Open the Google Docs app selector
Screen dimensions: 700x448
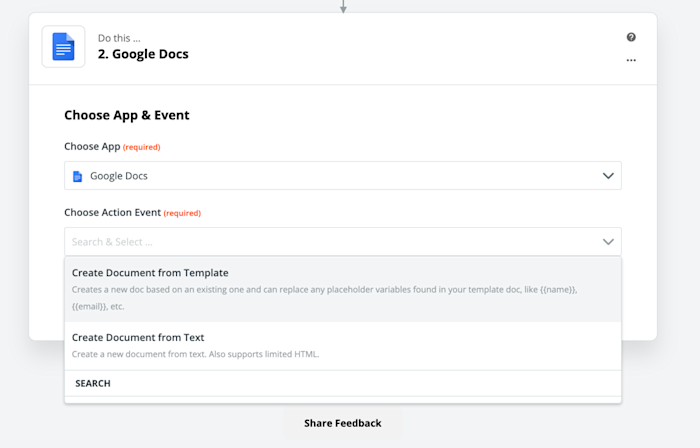click(x=343, y=176)
